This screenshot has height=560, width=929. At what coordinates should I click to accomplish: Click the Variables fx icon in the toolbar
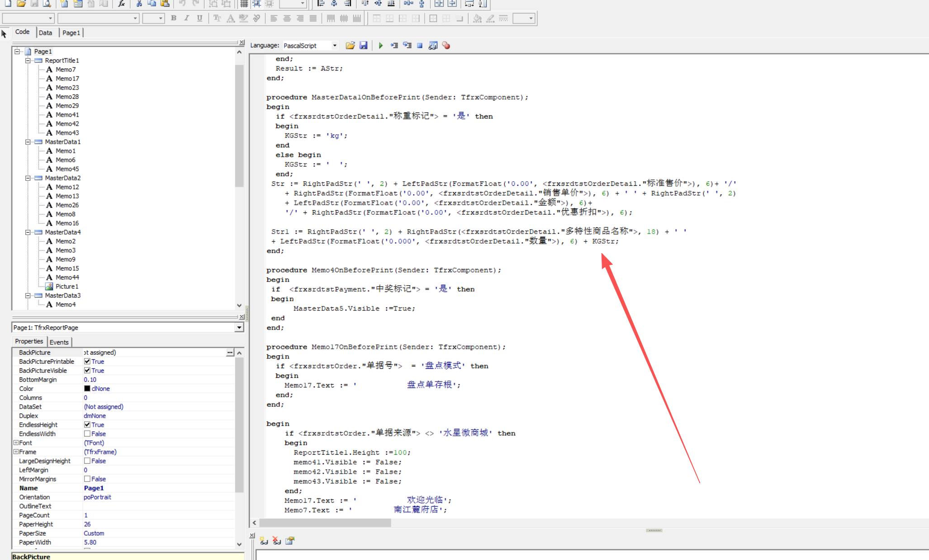121,4
